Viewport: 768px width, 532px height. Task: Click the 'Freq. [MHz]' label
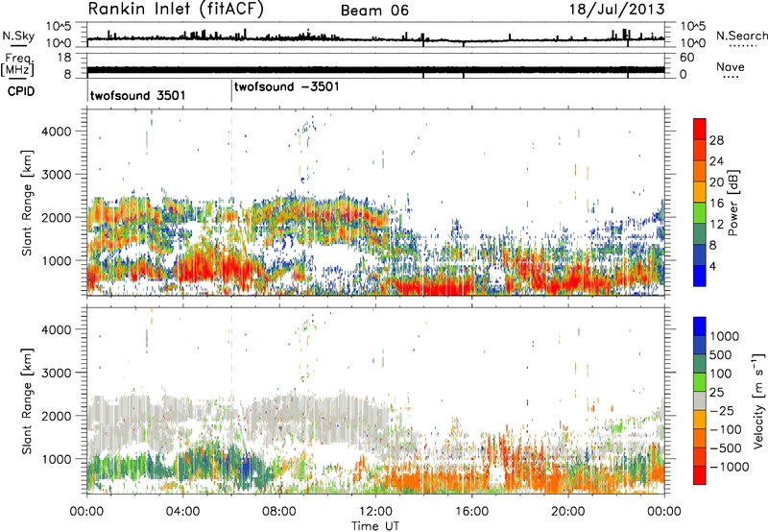(17, 64)
